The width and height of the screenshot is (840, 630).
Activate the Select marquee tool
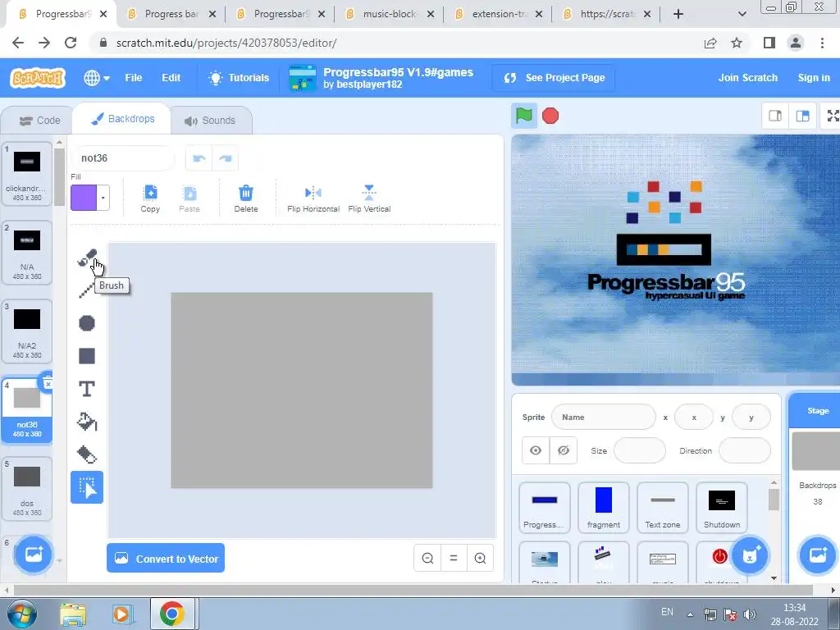point(87,487)
